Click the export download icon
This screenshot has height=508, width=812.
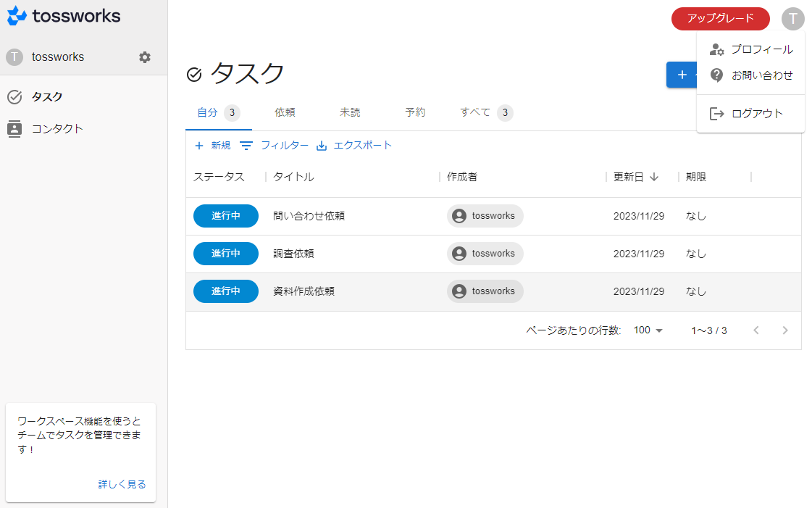click(322, 146)
